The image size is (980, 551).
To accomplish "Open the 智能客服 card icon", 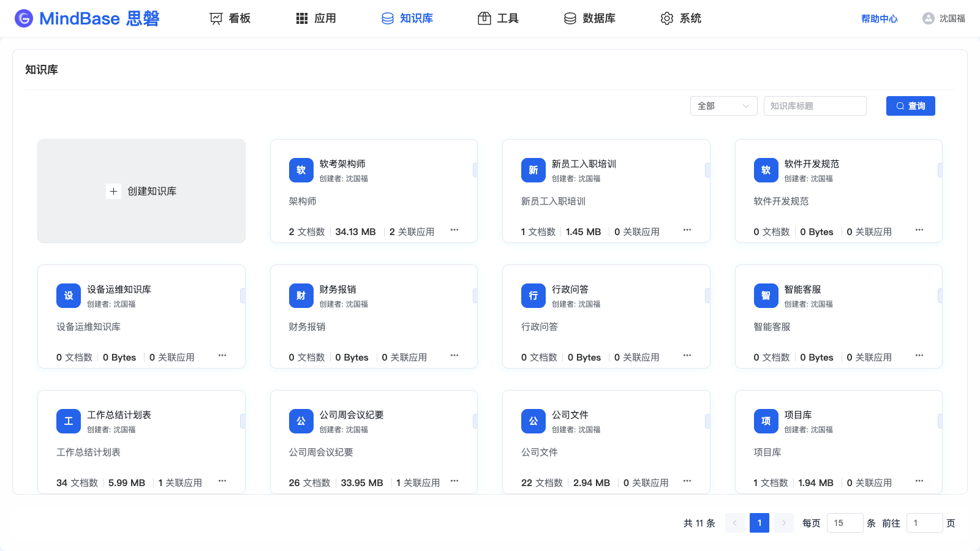I will tap(766, 296).
